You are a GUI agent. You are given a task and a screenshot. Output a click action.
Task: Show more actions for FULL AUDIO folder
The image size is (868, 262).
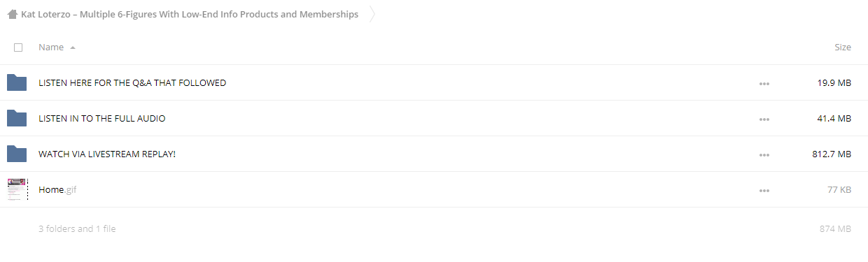point(764,119)
